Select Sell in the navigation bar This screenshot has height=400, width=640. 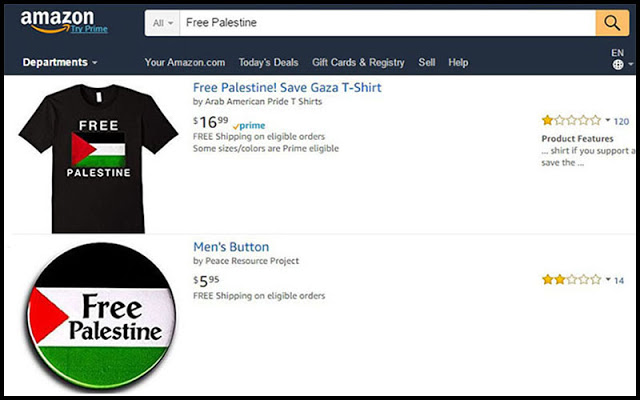(427, 62)
